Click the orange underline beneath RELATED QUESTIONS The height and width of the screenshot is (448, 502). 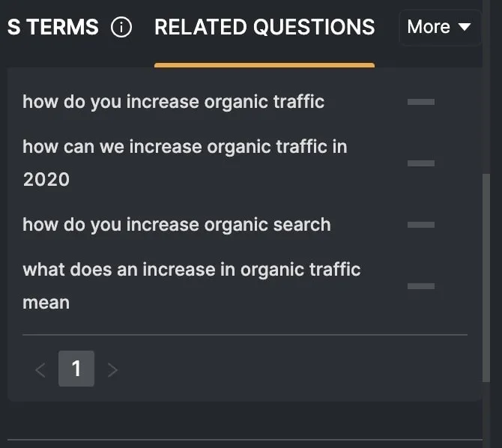(264, 65)
